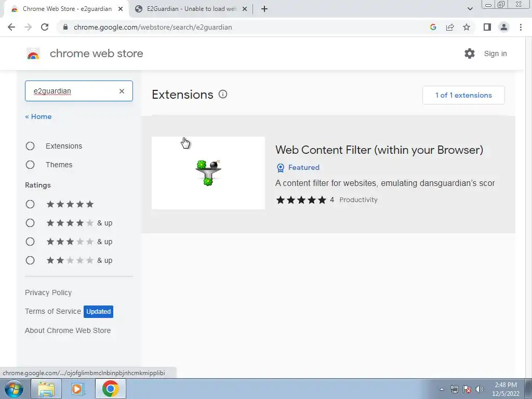Select the Extensions radio filter
Viewport: 532px width, 399px height.
(30, 146)
